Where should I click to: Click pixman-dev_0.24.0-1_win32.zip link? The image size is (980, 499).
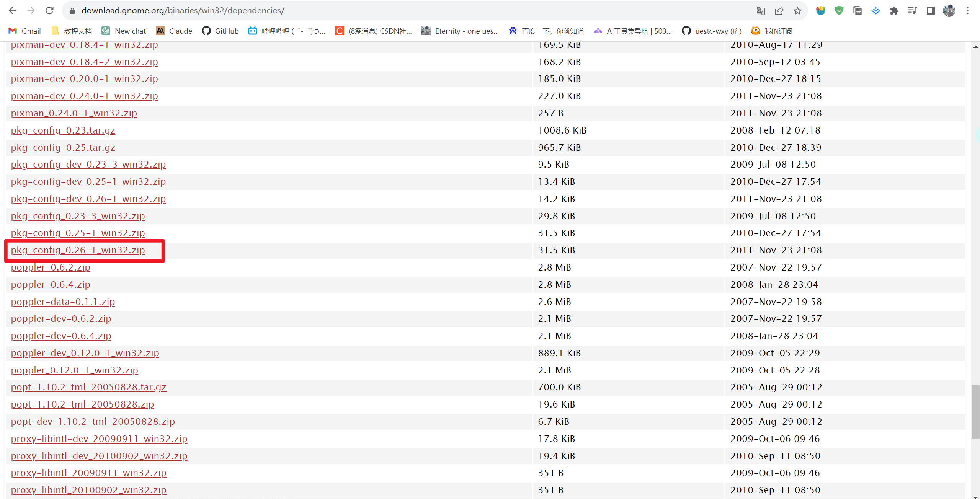[x=84, y=96]
